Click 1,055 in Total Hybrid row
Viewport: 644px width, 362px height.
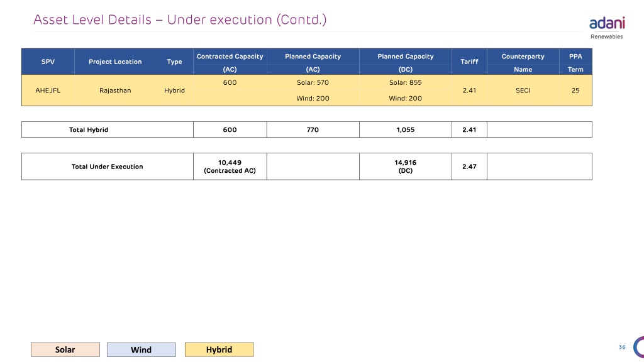click(x=406, y=129)
